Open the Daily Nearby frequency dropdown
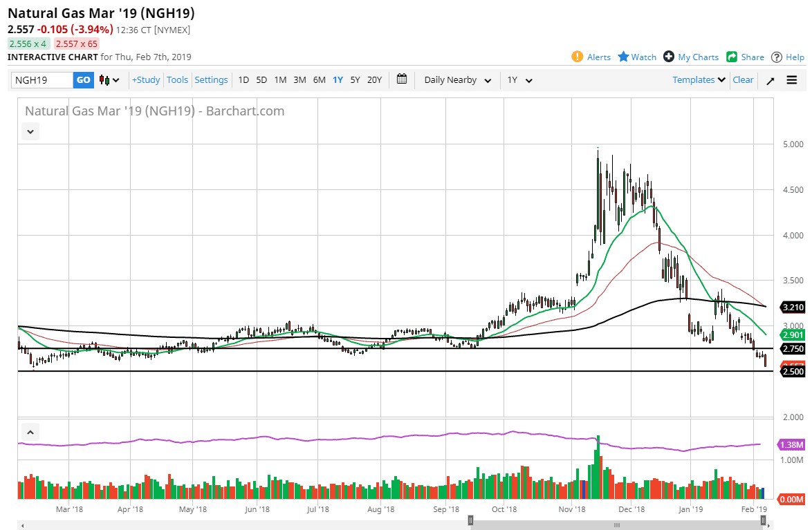 click(x=457, y=80)
